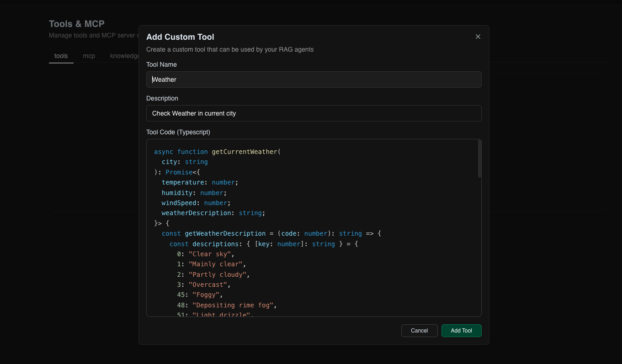Click the Weather text in Tool Name
The height and width of the screenshot is (364, 622).
164,79
